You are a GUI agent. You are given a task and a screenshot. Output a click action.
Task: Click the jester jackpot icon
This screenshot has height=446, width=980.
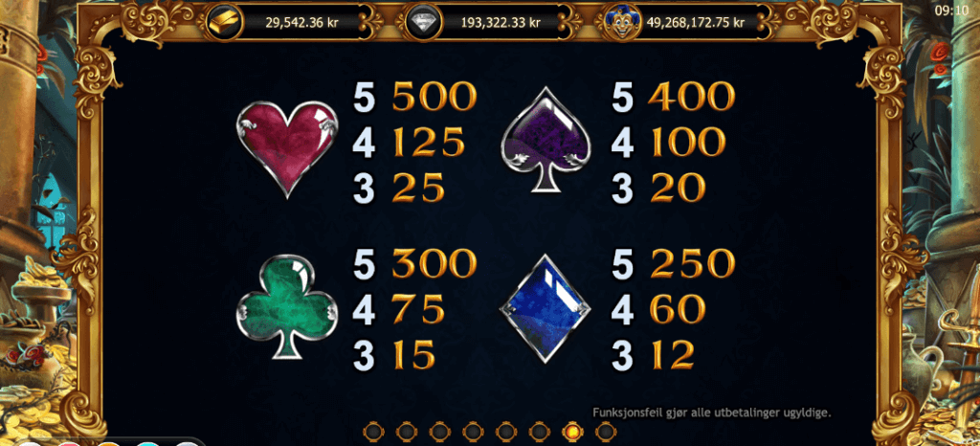click(x=619, y=22)
